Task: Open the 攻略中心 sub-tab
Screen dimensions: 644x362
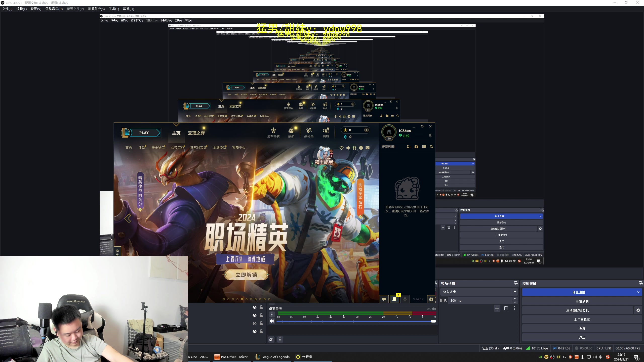Action: 239,147
